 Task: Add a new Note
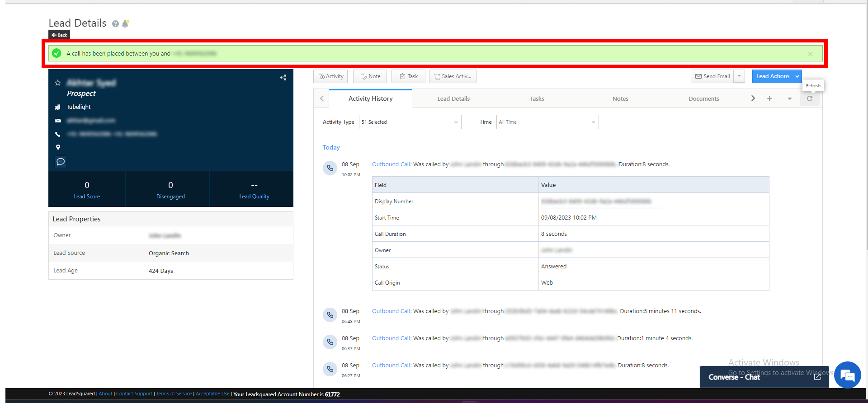click(x=370, y=76)
